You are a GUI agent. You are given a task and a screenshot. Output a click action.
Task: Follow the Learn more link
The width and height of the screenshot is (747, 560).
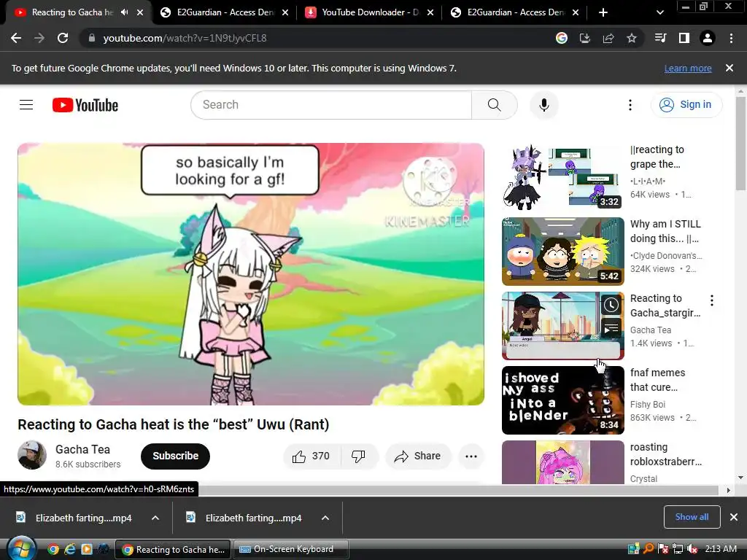pos(688,68)
